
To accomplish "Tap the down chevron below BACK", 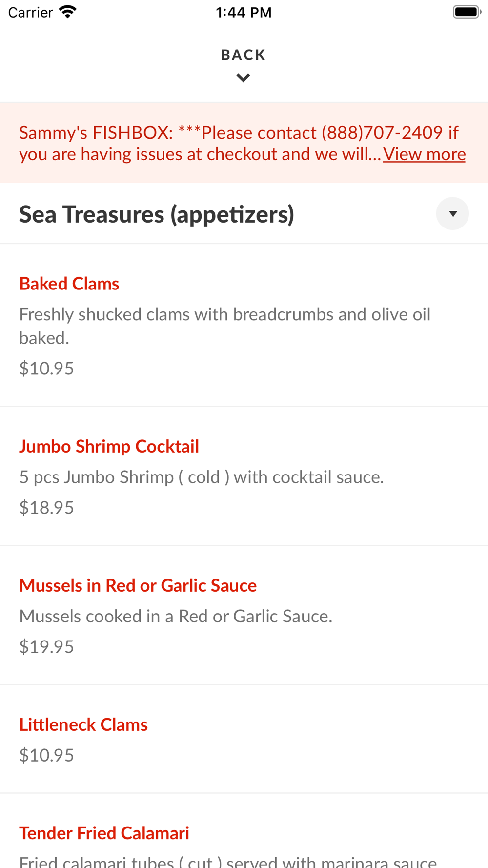I will point(244,78).
